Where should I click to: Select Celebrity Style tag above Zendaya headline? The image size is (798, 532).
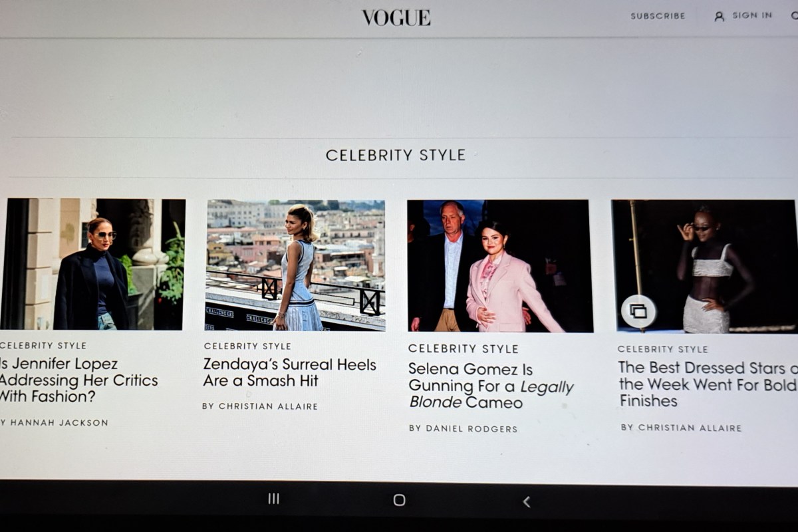pyautogui.click(x=247, y=346)
